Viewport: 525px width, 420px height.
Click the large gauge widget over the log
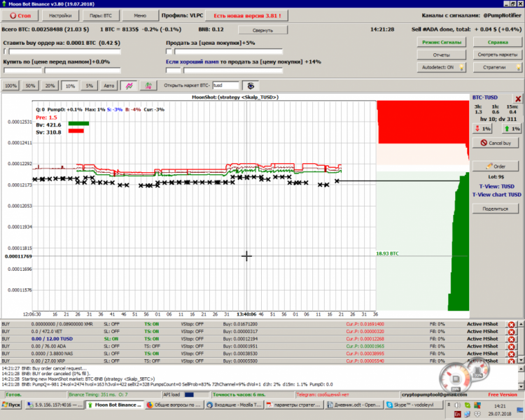coord(456,379)
